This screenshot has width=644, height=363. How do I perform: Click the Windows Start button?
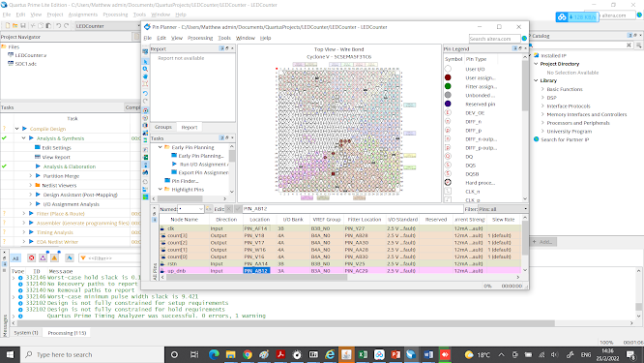click(x=10, y=354)
